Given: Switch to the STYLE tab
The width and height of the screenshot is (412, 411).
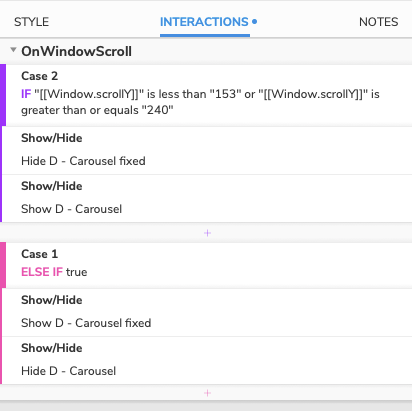Looking at the screenshot, I should click(31, 22).
